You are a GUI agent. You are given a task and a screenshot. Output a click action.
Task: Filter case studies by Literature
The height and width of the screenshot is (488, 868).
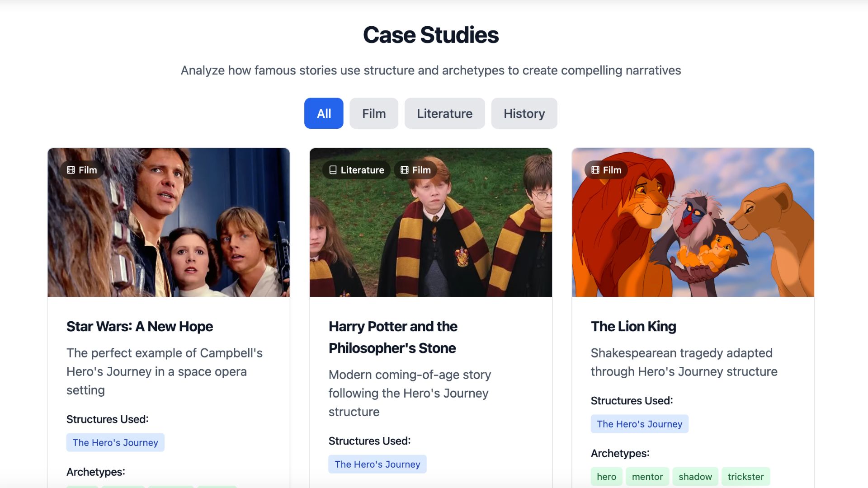[x=444, y=113]
